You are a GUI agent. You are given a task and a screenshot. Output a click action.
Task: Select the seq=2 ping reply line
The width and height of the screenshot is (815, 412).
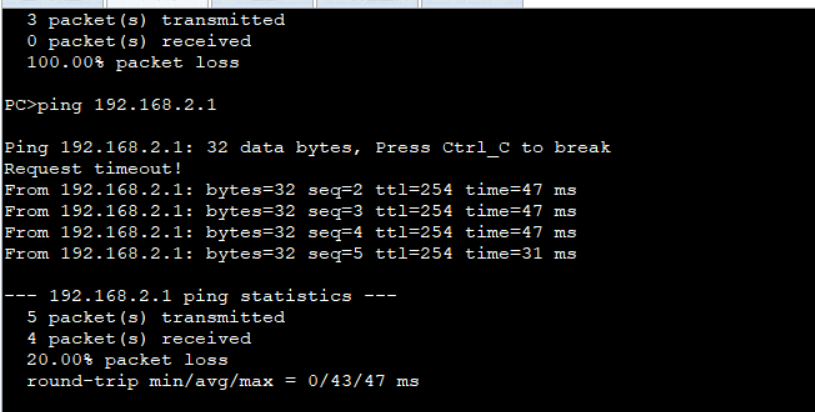tap(291, 190)
